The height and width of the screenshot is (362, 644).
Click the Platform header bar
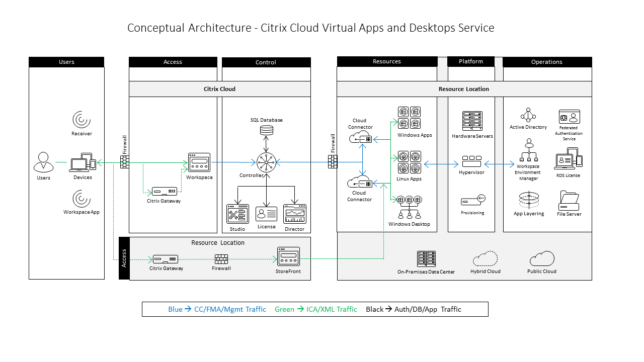[471, 61]
